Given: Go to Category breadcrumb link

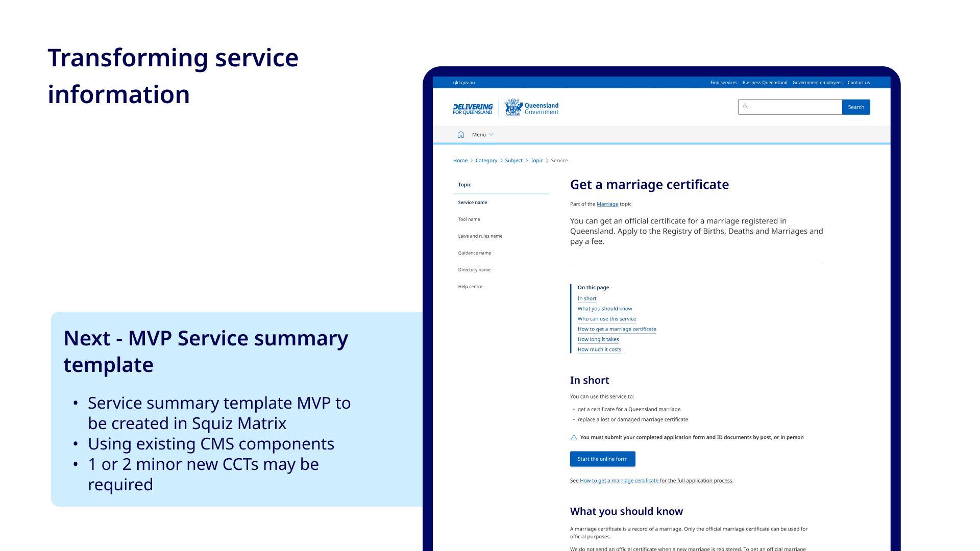Looking at the screenshot, I should click(x=486, y=161).
